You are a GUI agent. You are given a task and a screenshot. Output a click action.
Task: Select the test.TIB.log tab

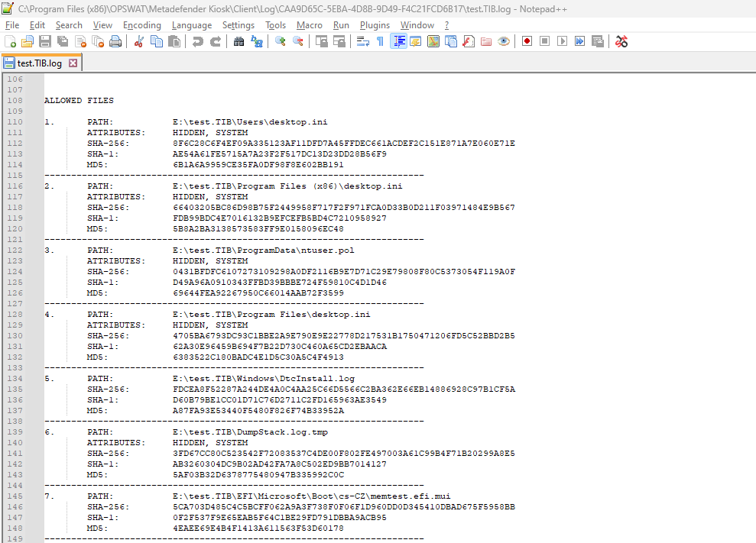(40, 63)
